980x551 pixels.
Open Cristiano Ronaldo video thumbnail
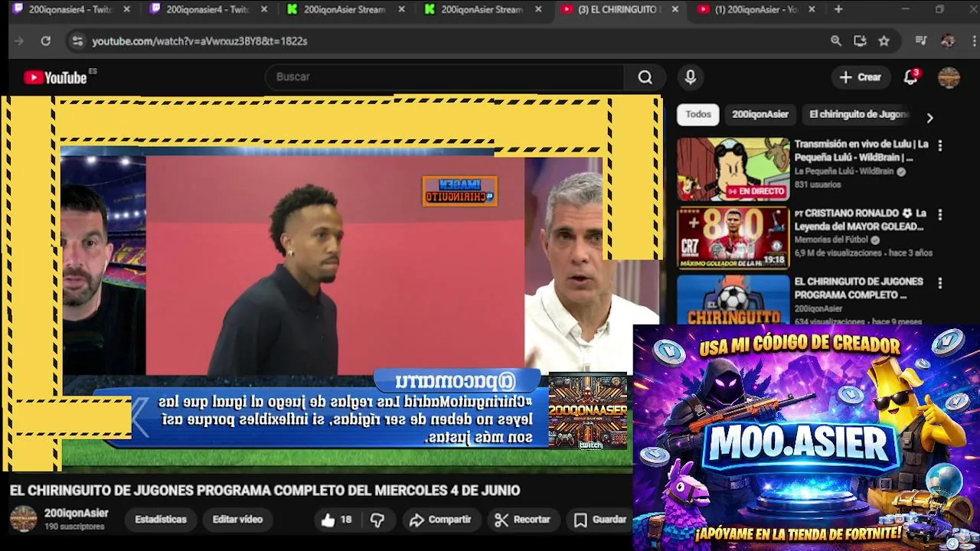point(733,238)
